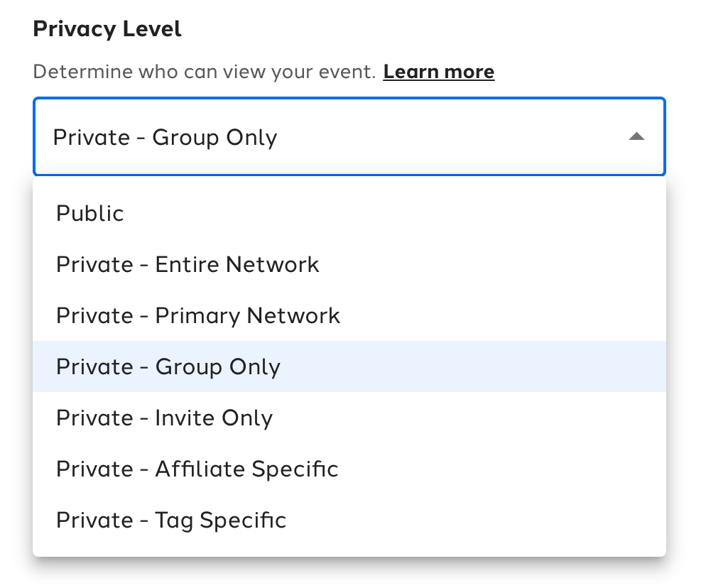706x588 pixels.
Task: Select Private - Affiliate Specific
Action: [x=197, y=469]
